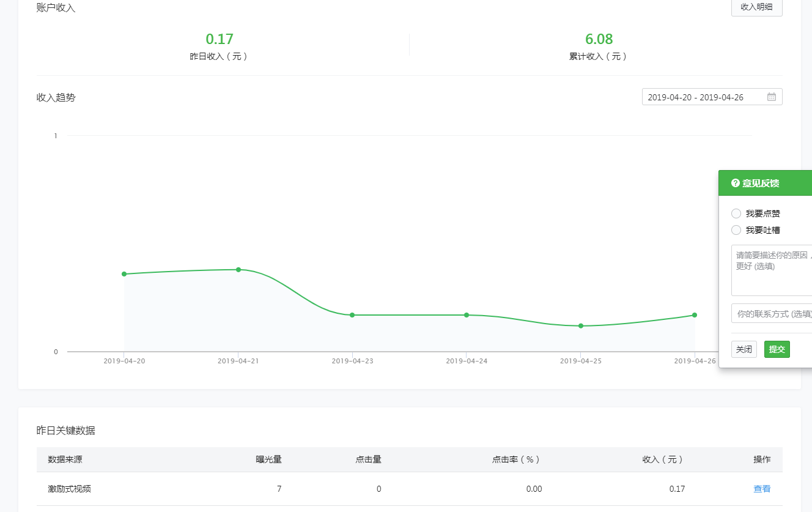Submit feedback with the 提交 button
Viewport: 812px width, 512px height.
coord(777,349)
